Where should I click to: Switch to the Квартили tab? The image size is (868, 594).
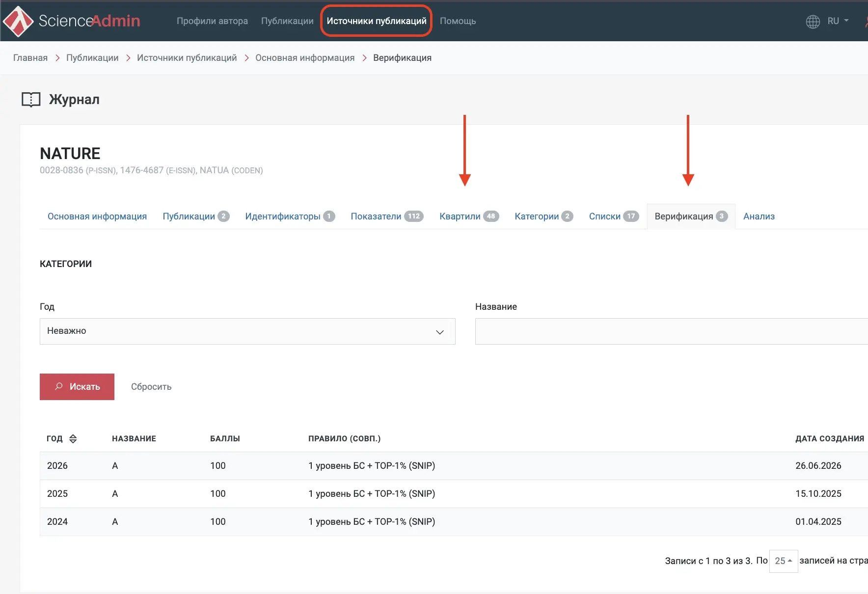(469, 216)
